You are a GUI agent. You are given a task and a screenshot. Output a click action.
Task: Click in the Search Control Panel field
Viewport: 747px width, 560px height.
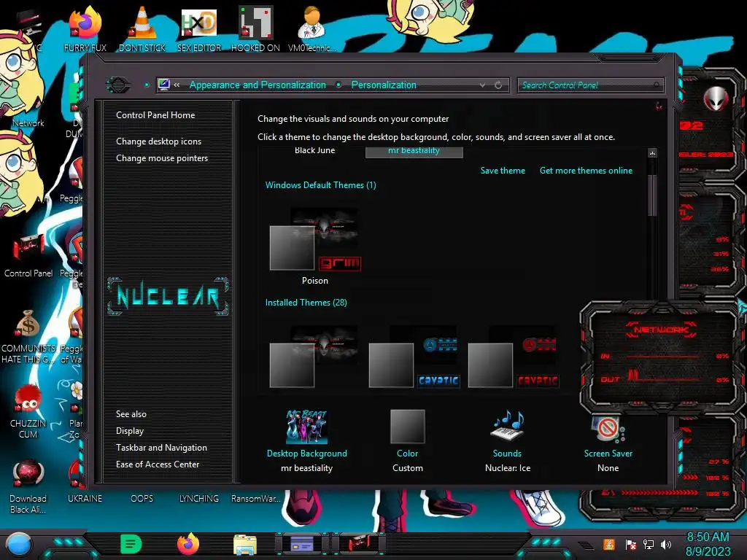click(589, 85)
